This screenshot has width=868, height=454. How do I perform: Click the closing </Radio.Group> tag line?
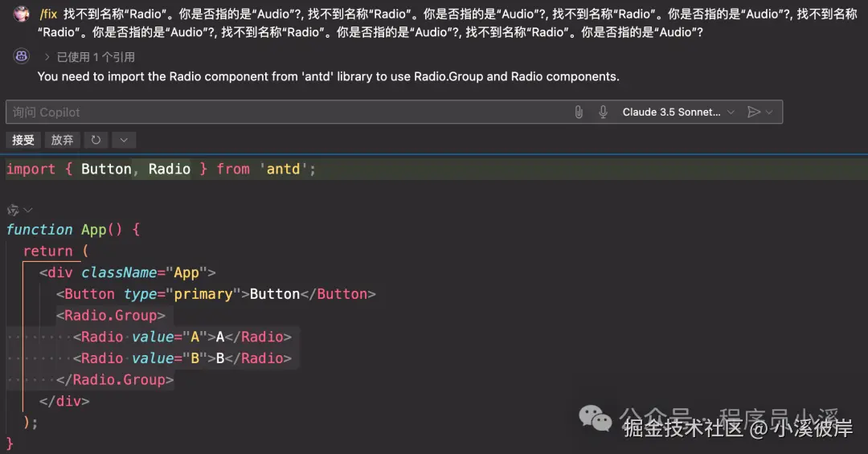pyautogui.click(x=115, y=380)
